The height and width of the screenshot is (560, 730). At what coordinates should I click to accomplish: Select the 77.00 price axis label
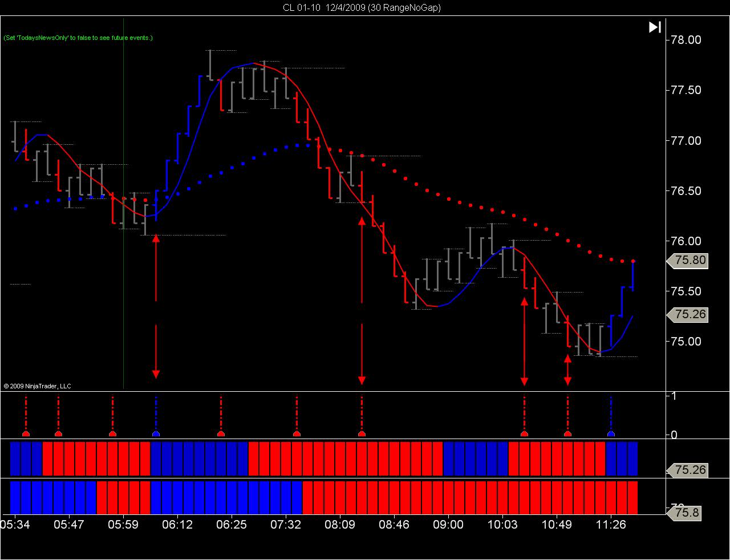click(x=686, y=140)
